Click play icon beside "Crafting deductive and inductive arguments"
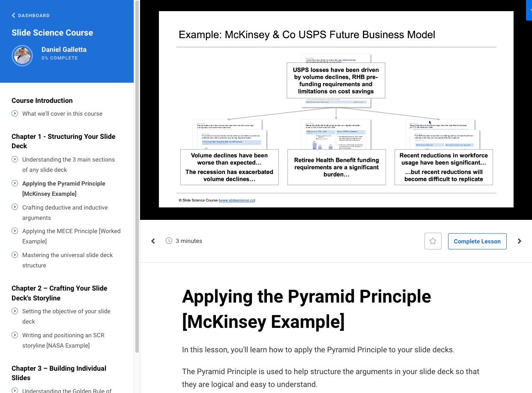This screenshot has height=393, width=532. tap(15, 207)
